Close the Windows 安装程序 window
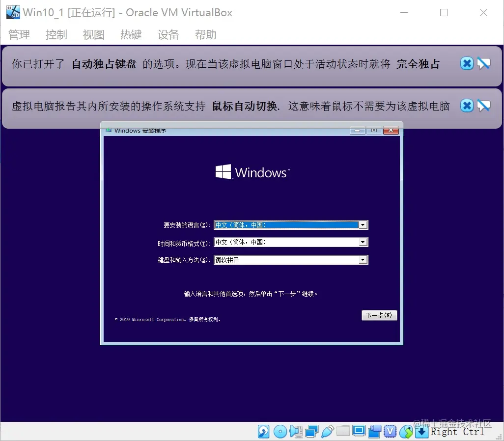 [391, 130]
